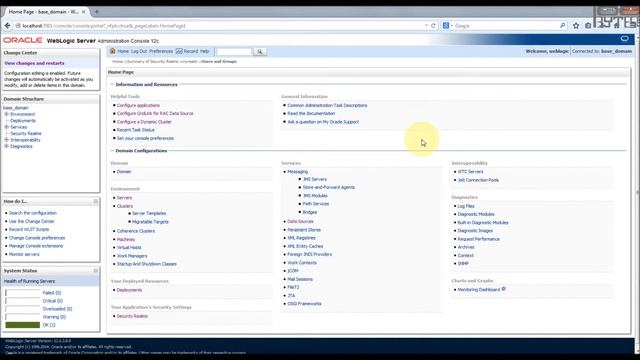Image resolution: width=640 pixels, height=360 pixels.
Task: Click Log Out in console toolbar
Action: pos(139,51)
